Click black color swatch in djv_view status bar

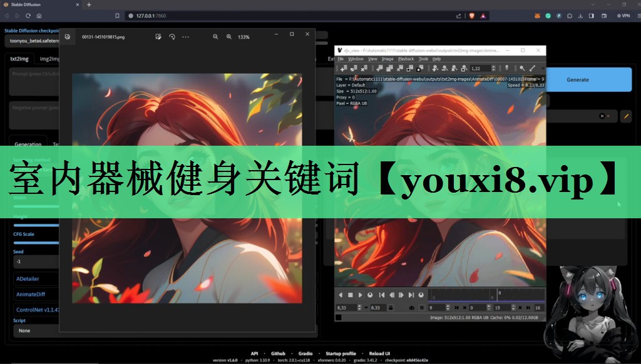coord(339,318)
